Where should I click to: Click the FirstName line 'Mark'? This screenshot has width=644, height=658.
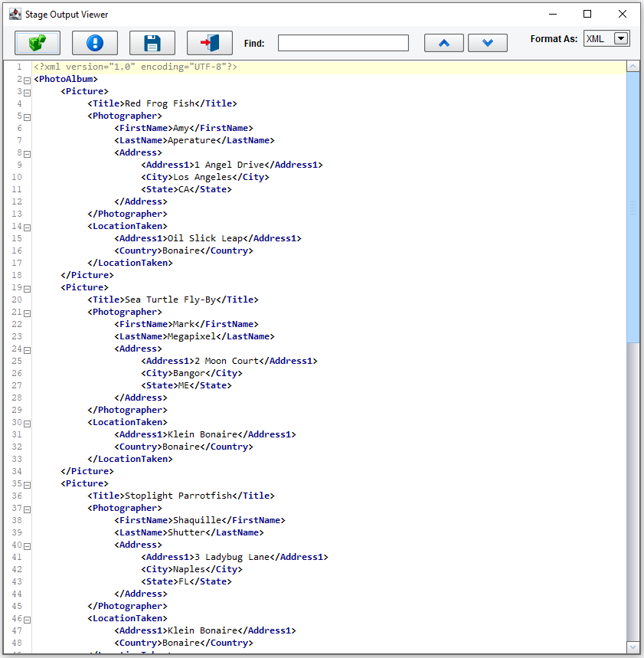click(187, 324)
